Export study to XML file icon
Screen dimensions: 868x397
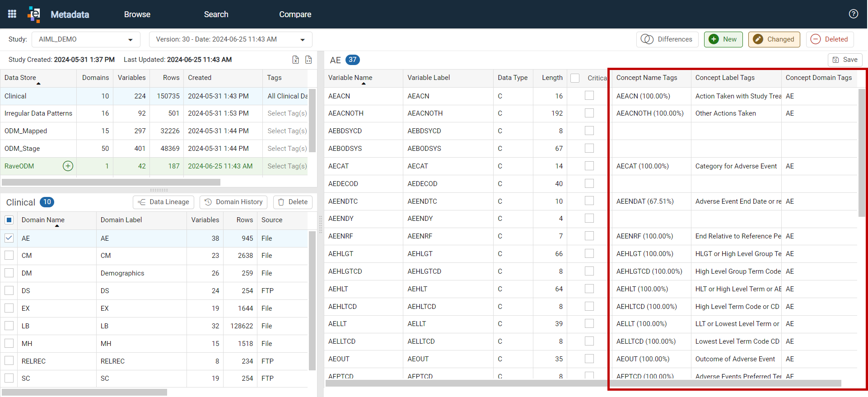pyautogui.click(x=308, y=60)
